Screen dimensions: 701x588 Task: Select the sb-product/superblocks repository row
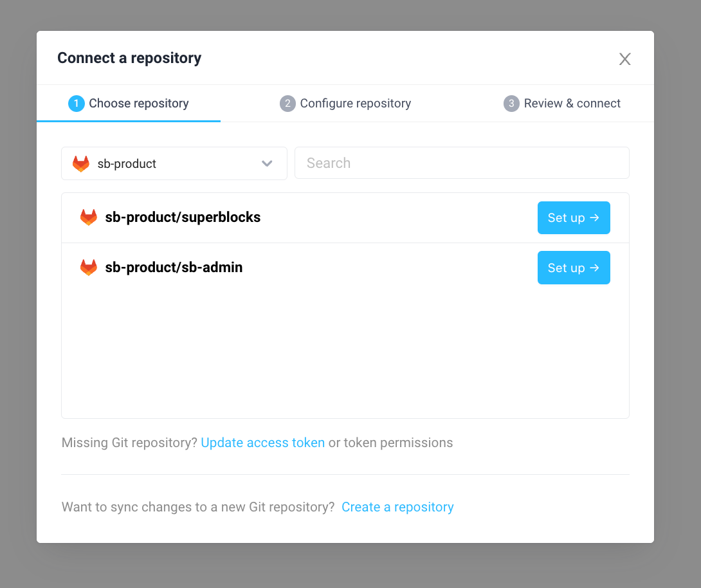pos(289,217)
